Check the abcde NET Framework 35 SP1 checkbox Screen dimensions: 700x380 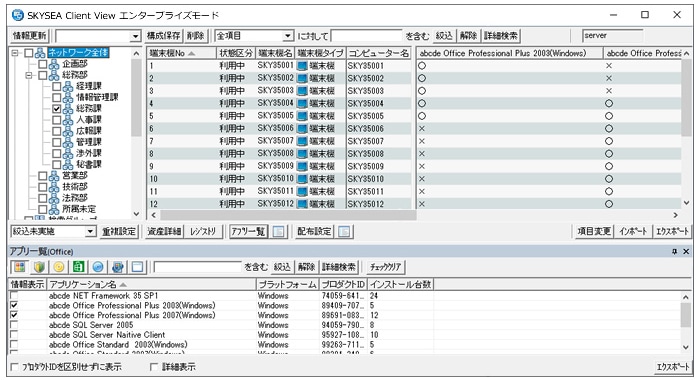[14, 296]
